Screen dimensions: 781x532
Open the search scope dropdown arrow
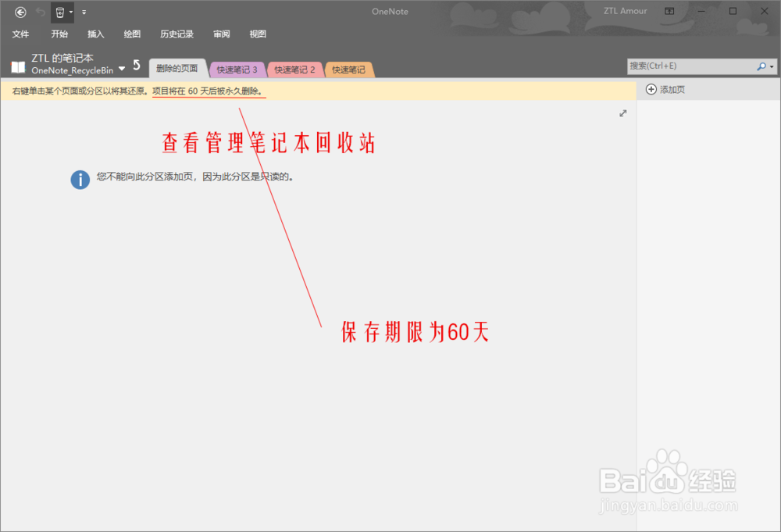click(772, 66)
